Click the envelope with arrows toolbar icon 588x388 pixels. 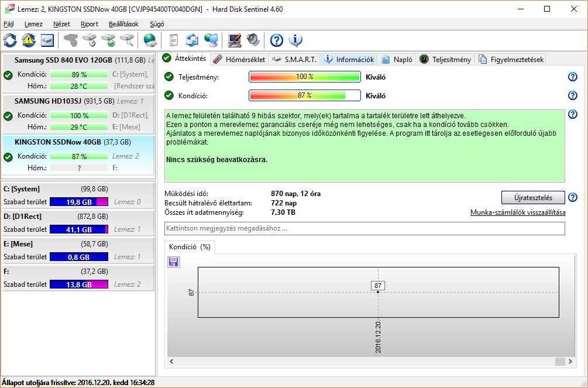click(192, 40)
